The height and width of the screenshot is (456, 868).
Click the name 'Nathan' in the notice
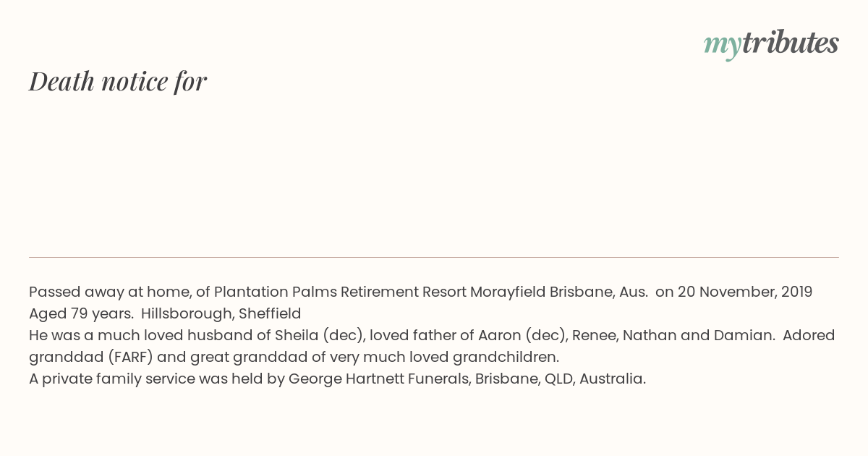[x=649, y=335]
